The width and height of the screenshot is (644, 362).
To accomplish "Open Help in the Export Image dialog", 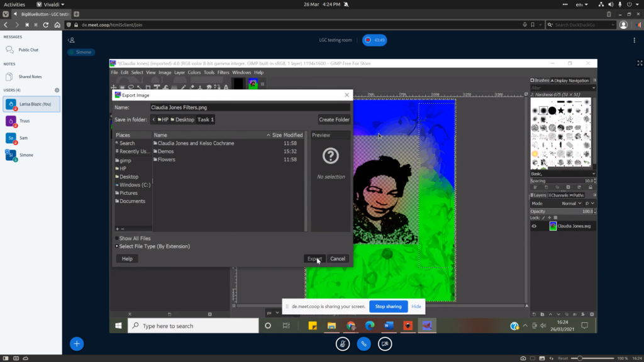I will pos(127,258).
